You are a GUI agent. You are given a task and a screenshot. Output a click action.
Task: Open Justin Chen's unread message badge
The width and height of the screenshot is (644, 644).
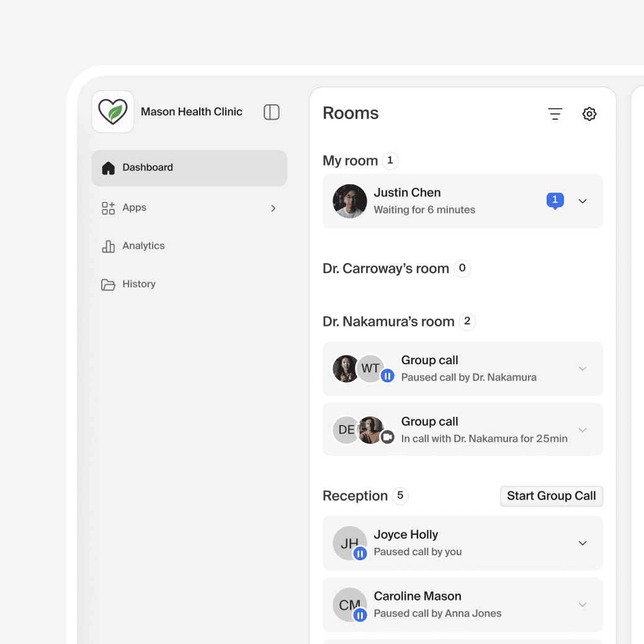click(x=555, y=201)
